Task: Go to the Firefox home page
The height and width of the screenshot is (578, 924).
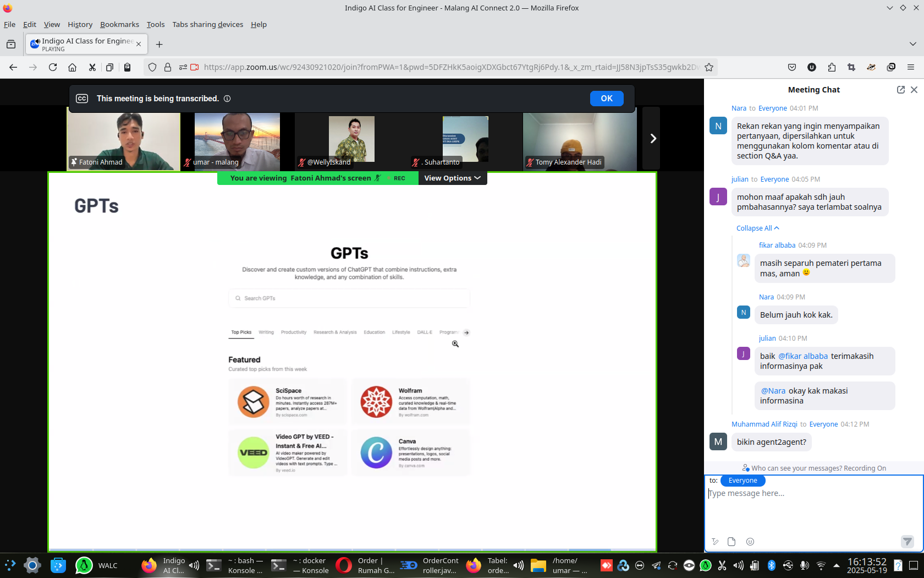Action: coord(72,67)
